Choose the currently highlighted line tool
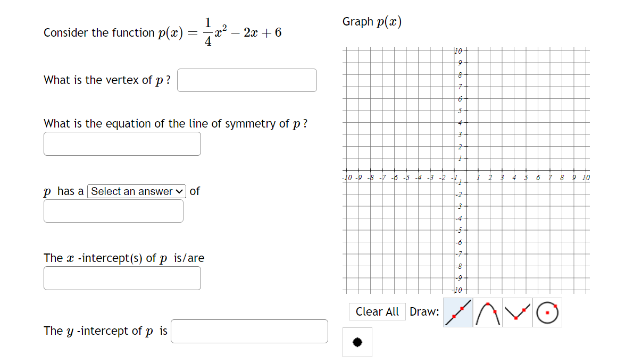The height and width of the screenshot is (364, 617). (x=457, y=312)
